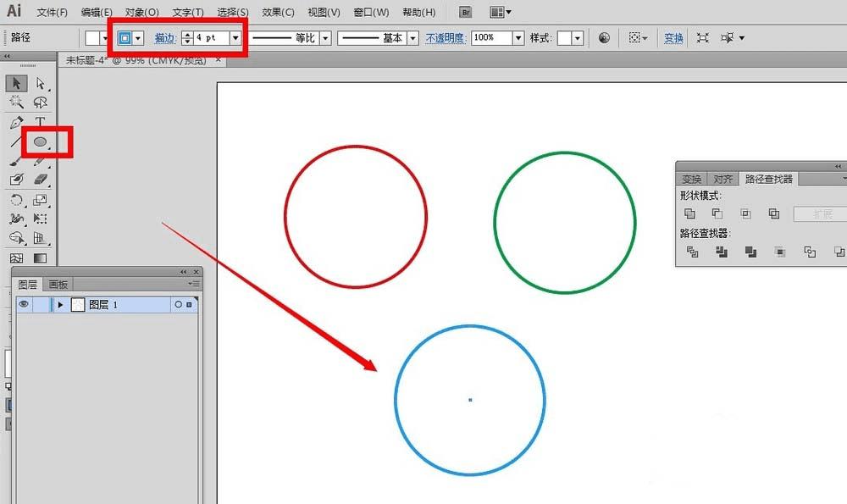This screenshot has width=847, height=504.
Task: Click Pathfinder Outline icon
Action: (x=810, y=252)
